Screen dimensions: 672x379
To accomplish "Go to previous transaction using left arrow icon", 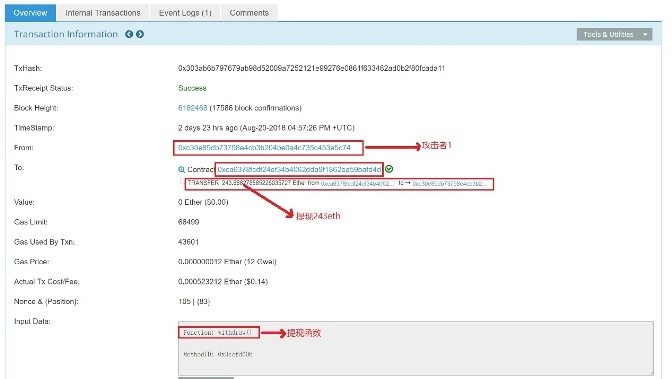I will coord(129,34).
